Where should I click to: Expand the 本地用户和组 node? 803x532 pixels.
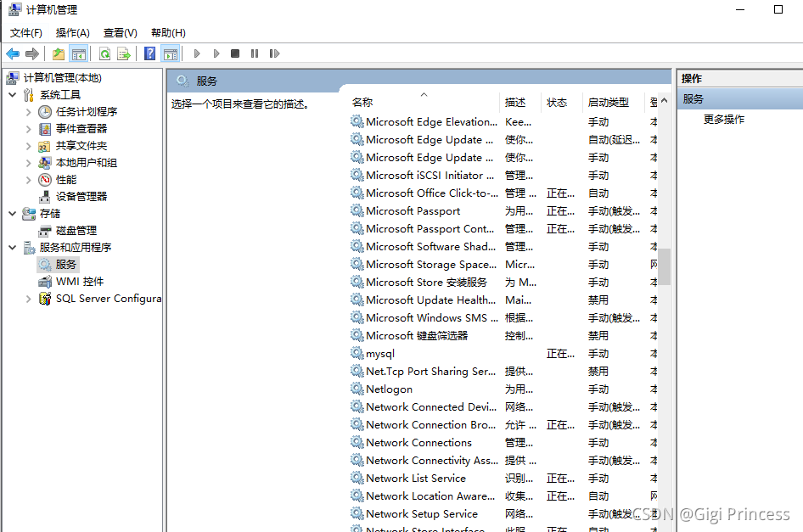click(28, 163)
